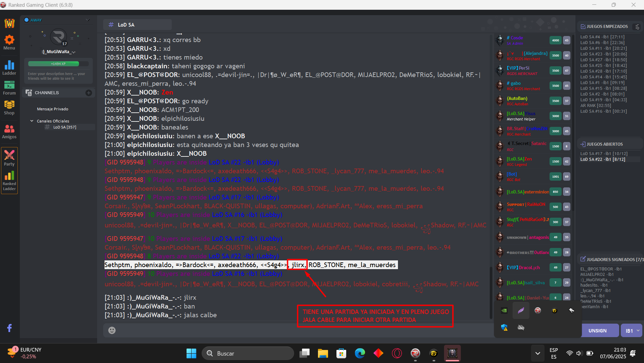Select LoD SA [357] channel
The width and height of the screenshot is (644, 363).
click(65, 127)
